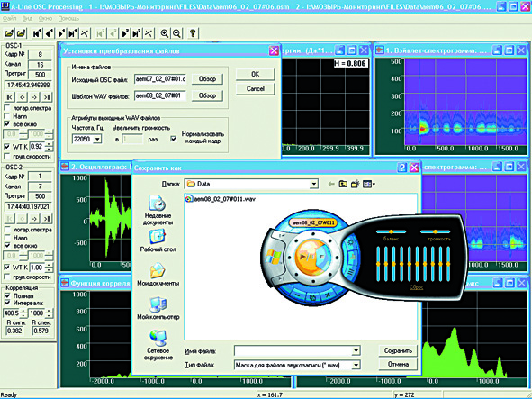Click OSC-1 first frame navigation button
Viewport: 532px width, 399px height.
click(10, 97)
